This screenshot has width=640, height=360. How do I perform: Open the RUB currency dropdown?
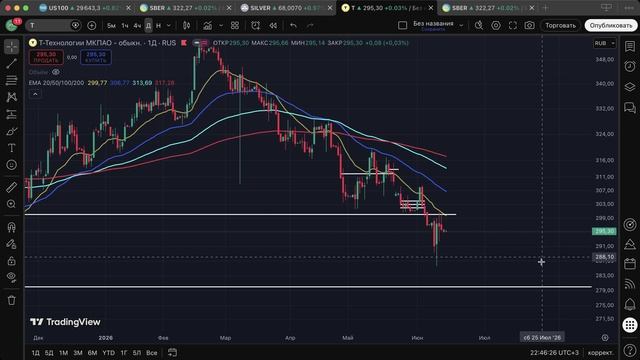coord(604,43)
